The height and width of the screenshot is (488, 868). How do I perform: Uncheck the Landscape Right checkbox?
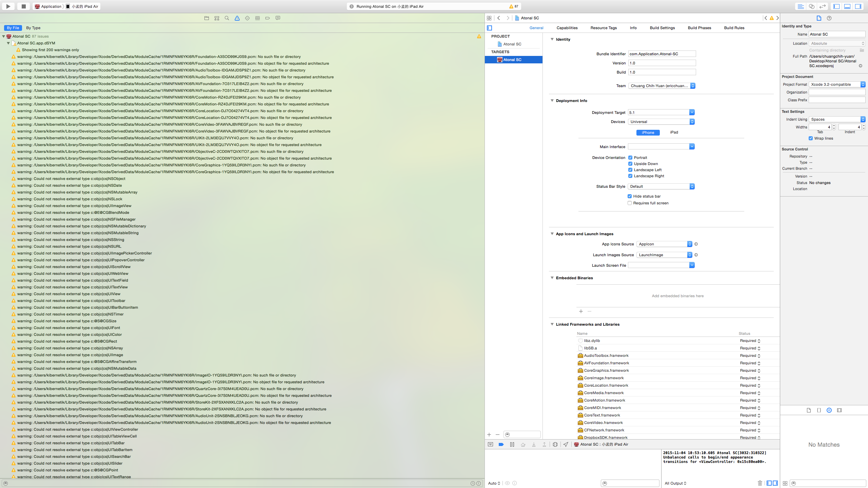(x=630, y=176)
